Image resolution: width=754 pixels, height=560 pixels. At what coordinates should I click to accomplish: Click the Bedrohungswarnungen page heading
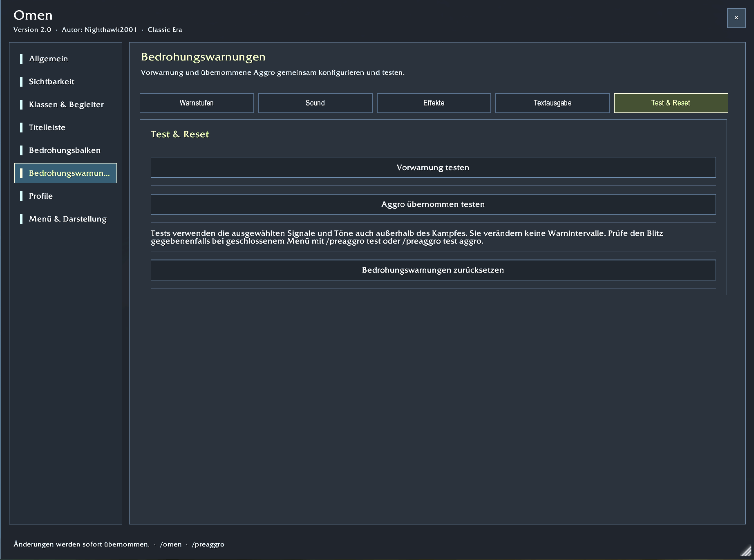click(203, 57)
